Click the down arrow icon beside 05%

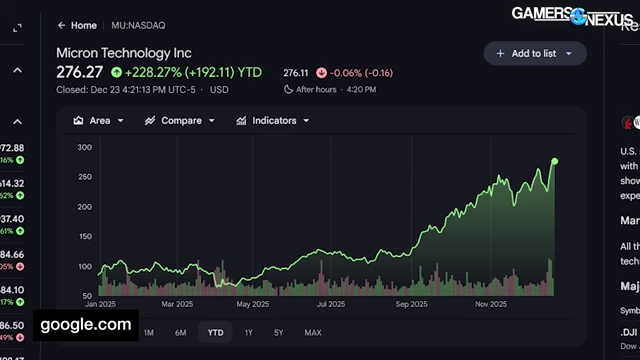click(20, 267)
